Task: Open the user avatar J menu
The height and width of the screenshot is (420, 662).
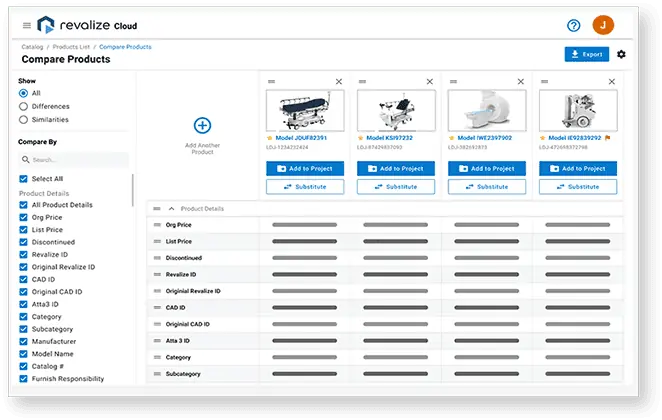Action: tap(603, 25)
